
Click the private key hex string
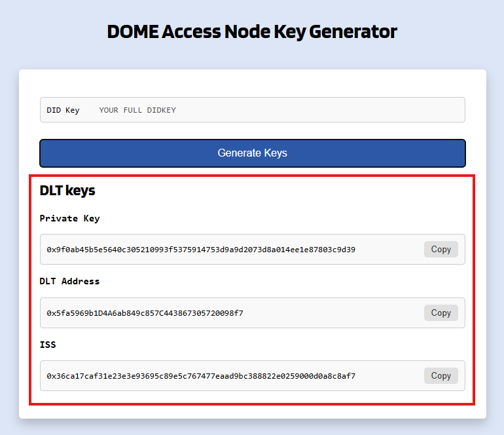point(201,250)
